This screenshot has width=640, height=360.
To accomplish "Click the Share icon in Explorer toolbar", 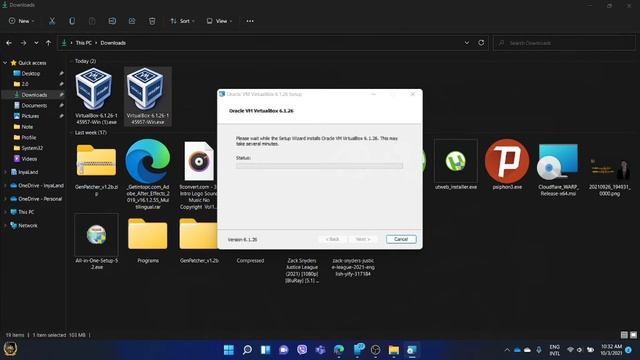I will (132, 21).
